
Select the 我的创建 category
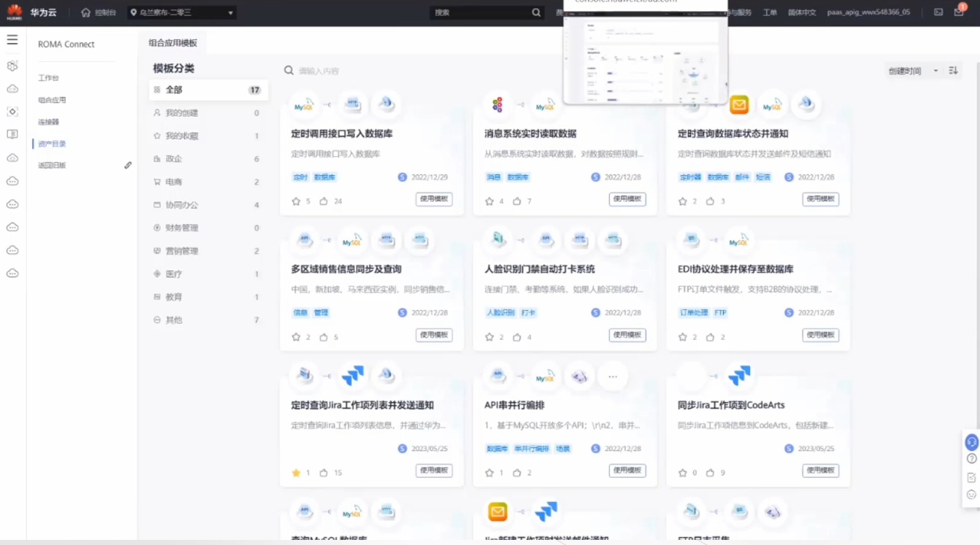pyautogui.click(x=208, y=113)
